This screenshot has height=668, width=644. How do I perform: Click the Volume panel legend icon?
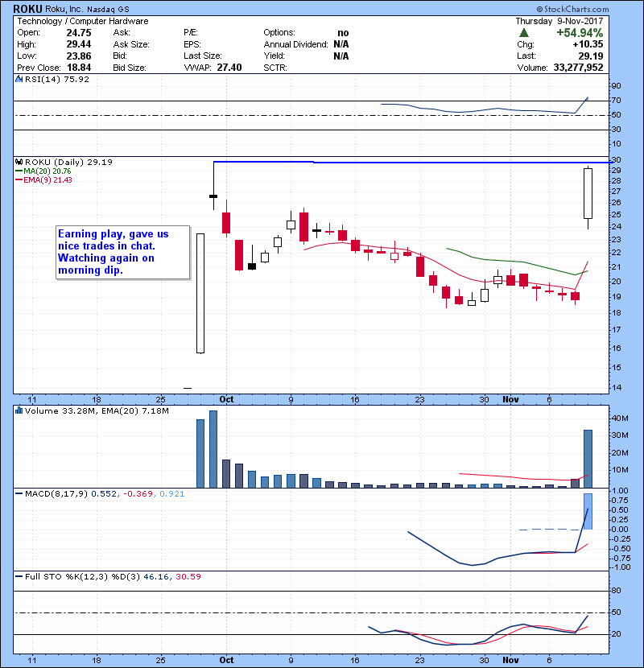[19, 412]
